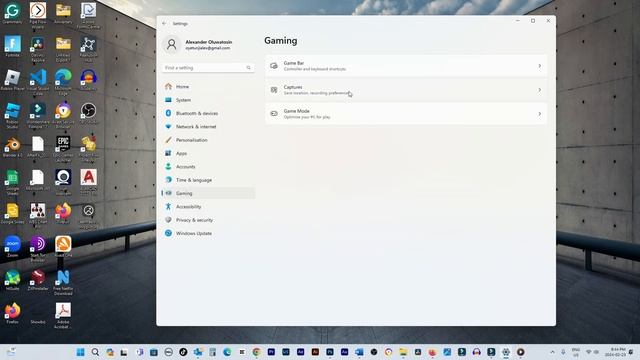Go to Home in Settings sidebar
Screen dimensions: 640x360
(x=209, y=87)
